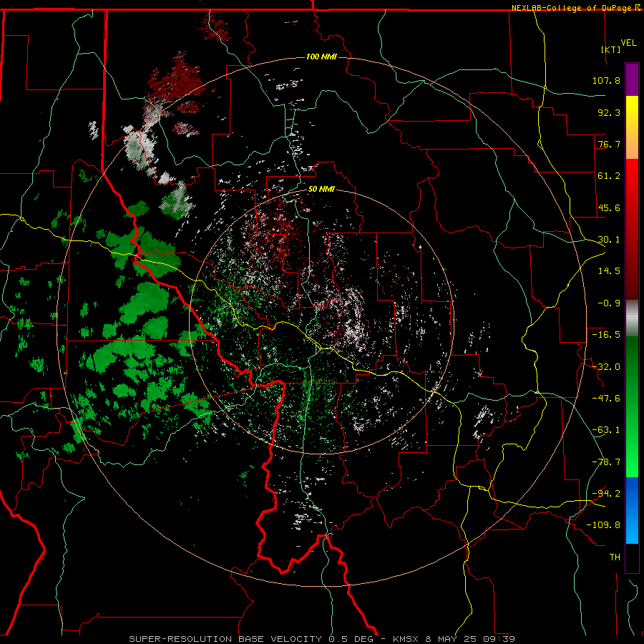Click the 30.1 velocity scale value
644x644 pixels.
coord(609,240)
